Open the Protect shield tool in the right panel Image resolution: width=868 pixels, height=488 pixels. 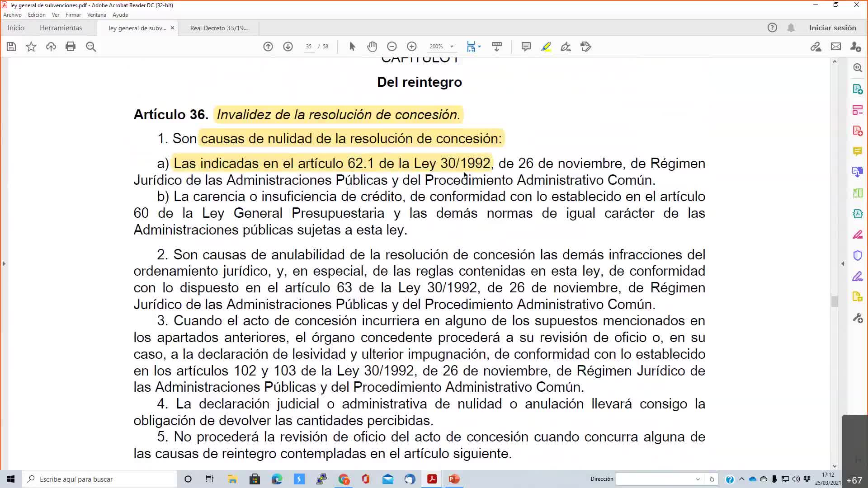[x=858, y=255]
